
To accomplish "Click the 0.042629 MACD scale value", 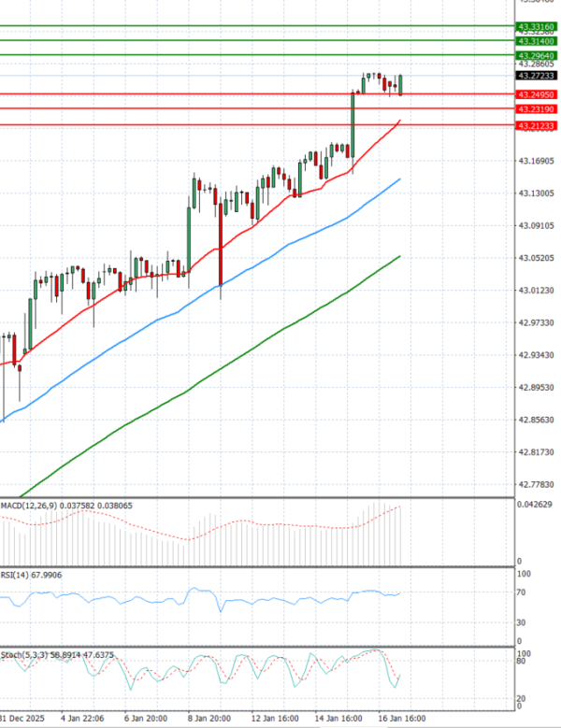I will pos(537,506).
